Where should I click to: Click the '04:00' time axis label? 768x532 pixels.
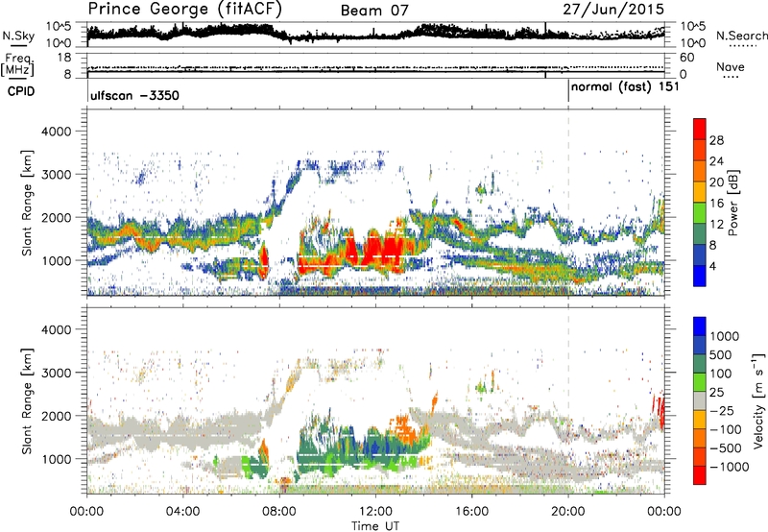pyautogui.click(x=182, y=512)
